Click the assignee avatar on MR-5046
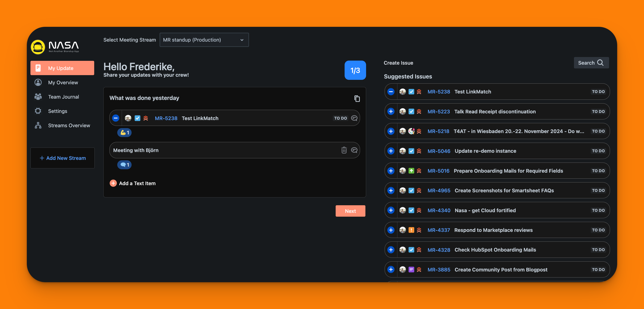This screenshot has width=644, height=309. 403,151
